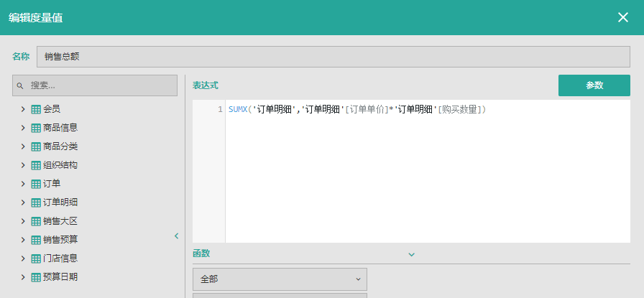The image size is (644, 298).
Task: Click the 会员 table icon
Action: (36, 109)
